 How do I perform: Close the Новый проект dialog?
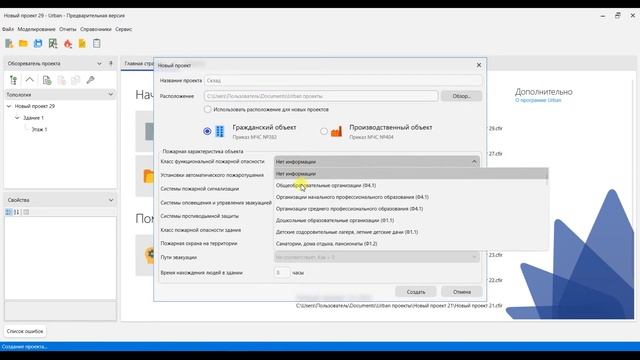point(479,65)
